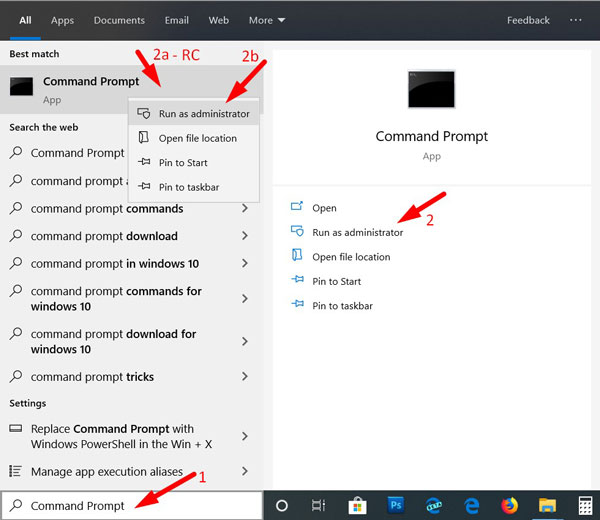
Task: Choose Run as administrator in context menu
Action: click(x=194, y=114)
